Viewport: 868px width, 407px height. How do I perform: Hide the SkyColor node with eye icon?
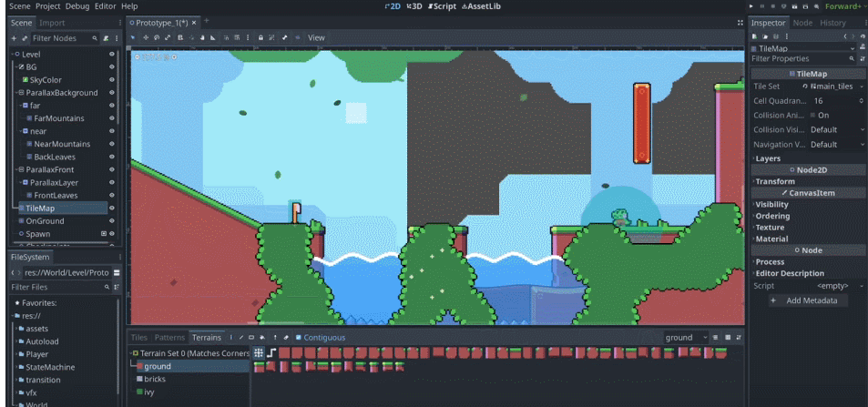pyautogui.click(x=112, y=80)
